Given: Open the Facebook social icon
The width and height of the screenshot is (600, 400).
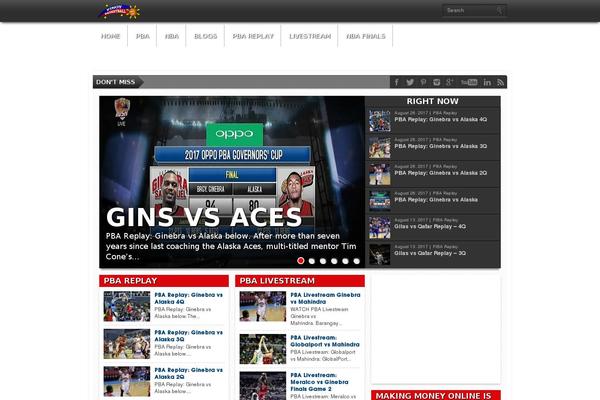Looking at the screenshot, I should point(397,82).
